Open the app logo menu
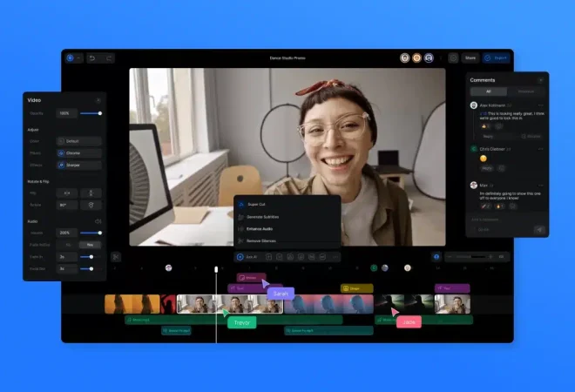Image resolution: width=575 pixels, height=392 pixels. click(74, 58)
